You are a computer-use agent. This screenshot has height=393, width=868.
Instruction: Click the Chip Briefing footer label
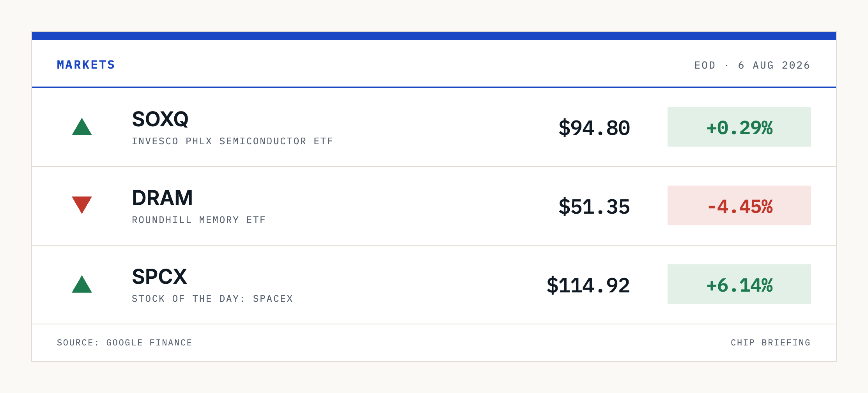[x=771, y=343]
